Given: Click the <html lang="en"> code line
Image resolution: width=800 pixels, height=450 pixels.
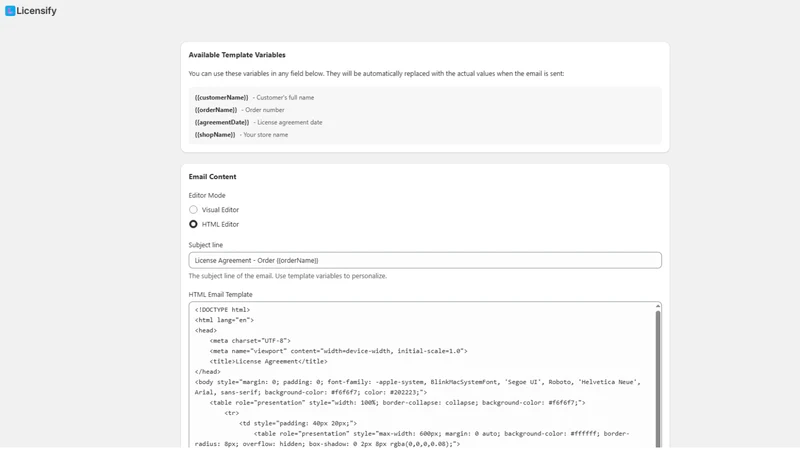Looking at the screenshot, I should 224,320.
